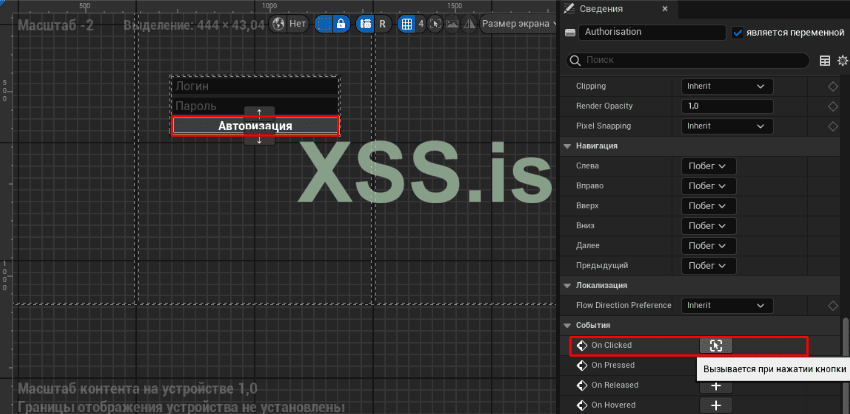Toggle the padlock respect-locks button
Viewport: 850px width, 414px height.
[341, 24]
